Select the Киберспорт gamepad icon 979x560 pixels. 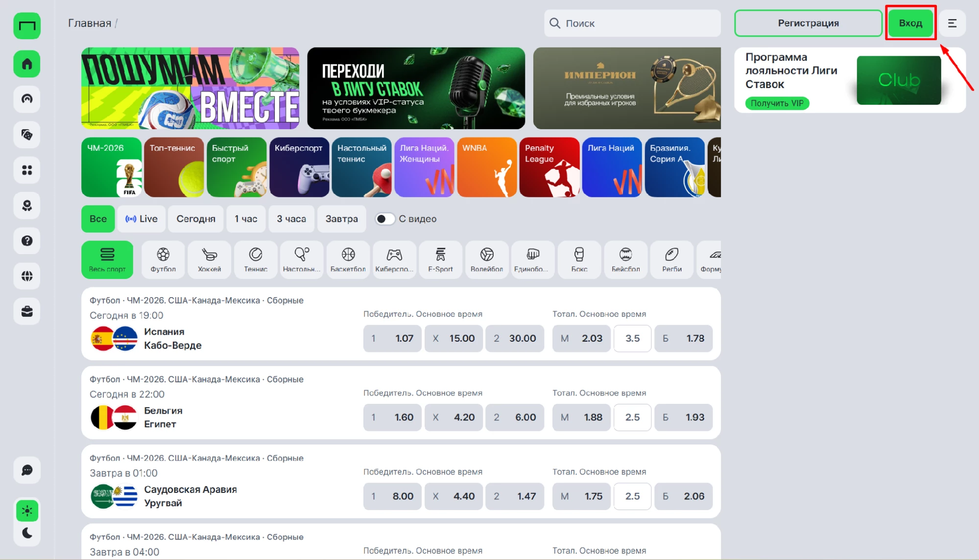(x=394, y=259)
